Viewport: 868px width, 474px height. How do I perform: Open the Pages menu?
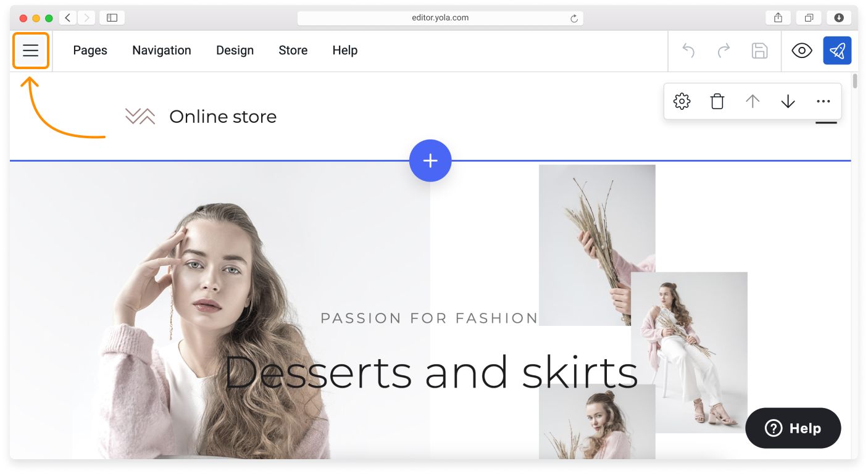(90, 51)
